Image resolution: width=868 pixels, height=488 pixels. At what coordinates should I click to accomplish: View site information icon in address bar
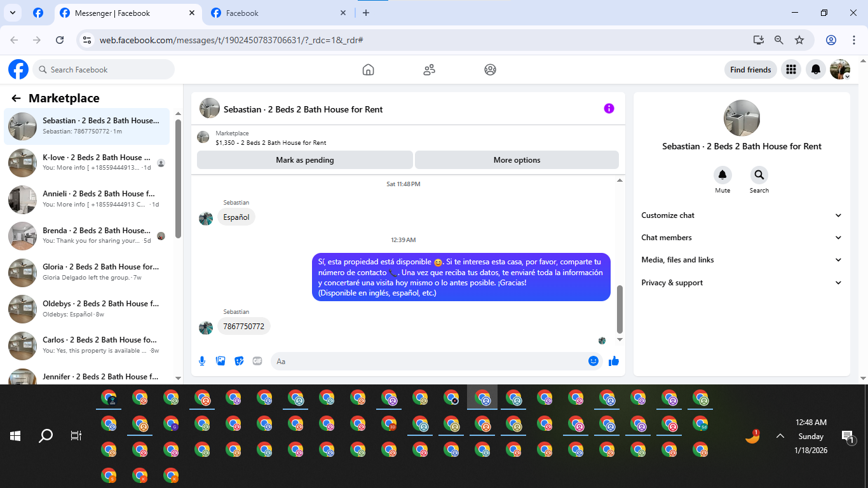[88, 40]
